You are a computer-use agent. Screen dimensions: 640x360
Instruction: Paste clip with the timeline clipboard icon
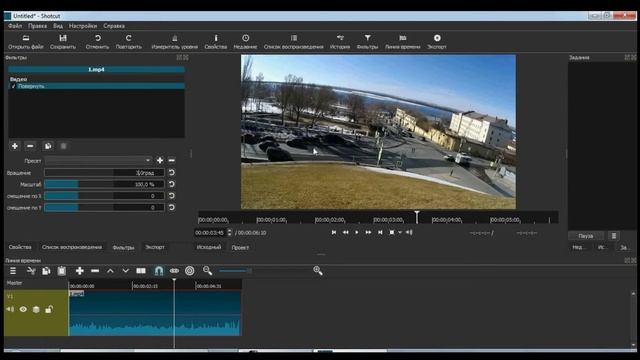click(x=62, y=271)
